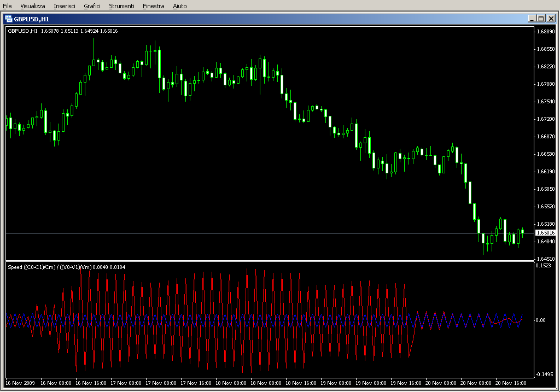Click the 18 Nov 16:00 time label
560x392 pixels.
pos(301,383)
